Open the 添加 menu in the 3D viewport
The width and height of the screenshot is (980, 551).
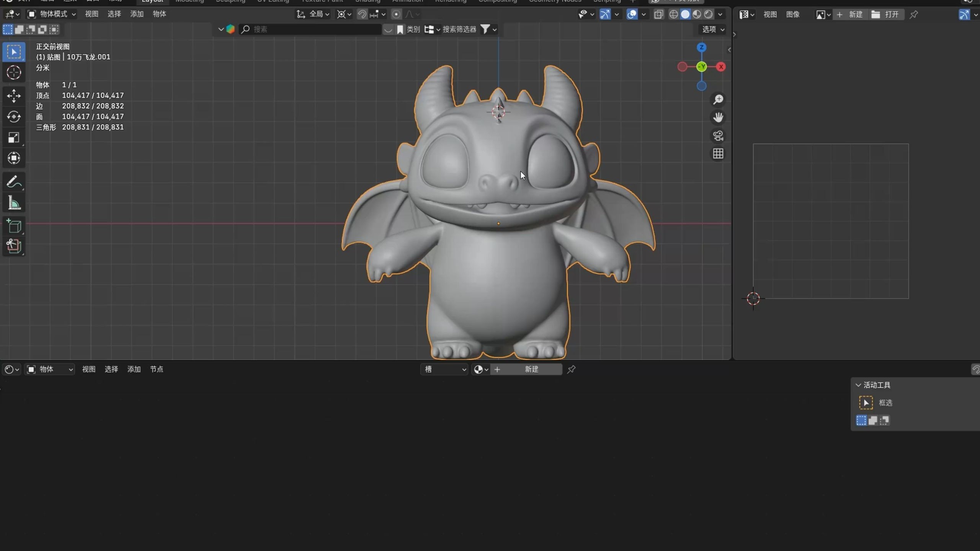tap(137, 14)
